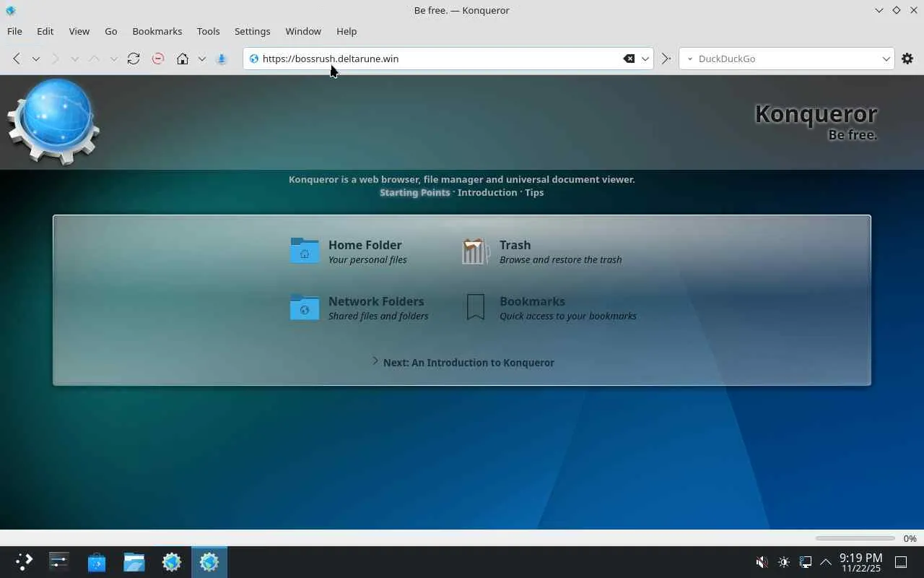This screenshot has width=924, height=578.
Task: Launch Discover software center from taskbar
Action: [x=97, y=562]
